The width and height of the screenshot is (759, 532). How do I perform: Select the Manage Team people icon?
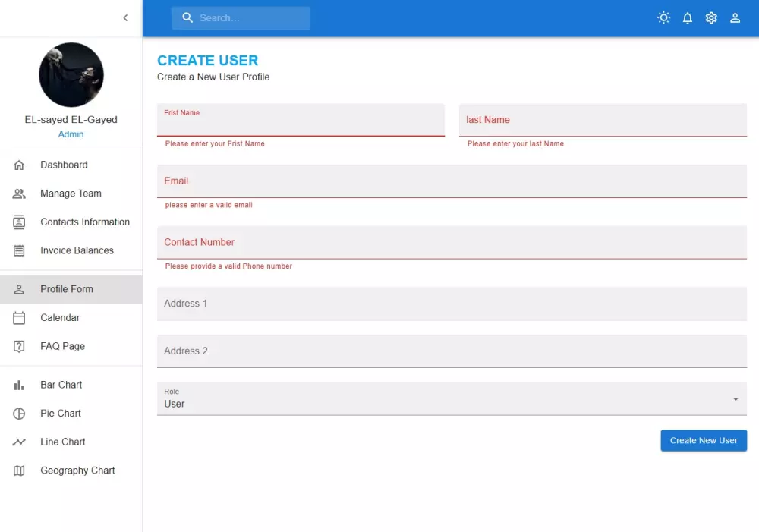pyautogui.click(x=18, y=194)
